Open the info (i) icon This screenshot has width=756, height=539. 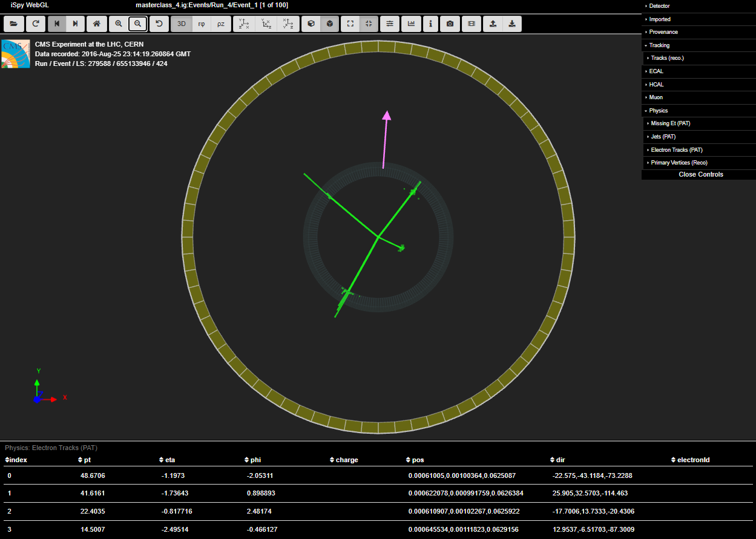coord(430,24)
